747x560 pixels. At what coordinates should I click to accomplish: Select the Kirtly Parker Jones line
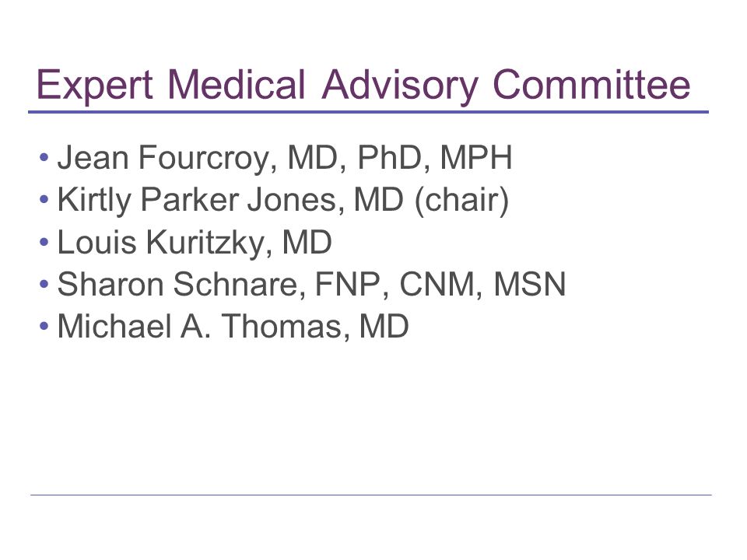click(x=283, y=200)
